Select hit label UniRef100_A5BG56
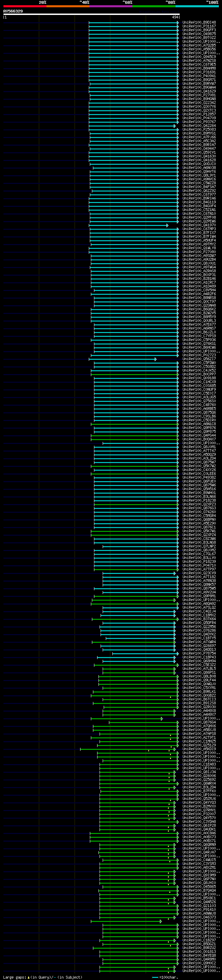This screenshot has width=222, height=980. pyautogui.click(x=199, y=49)
